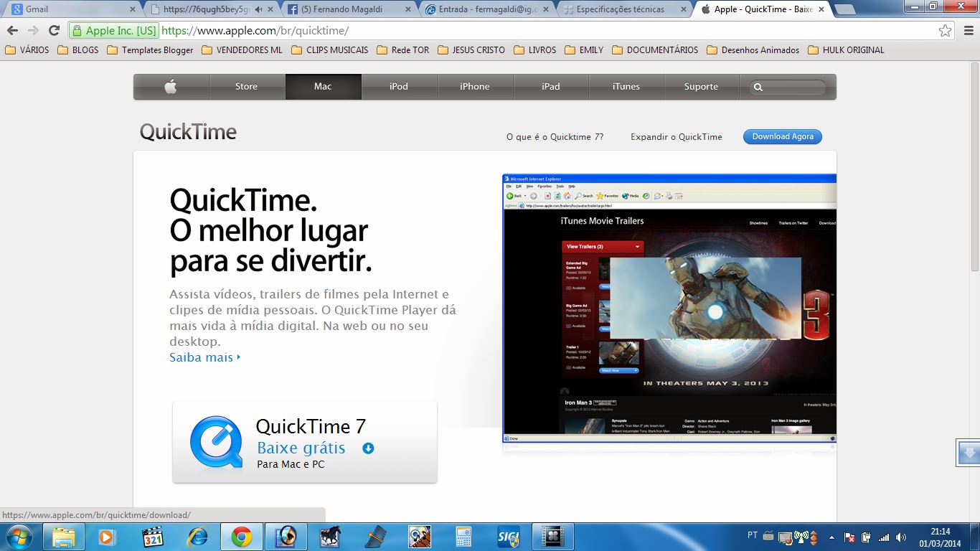Open the Templates Blogger bookmarks folder
The height and width of the screenshot is (551, 980).
(x=150, y=50)
